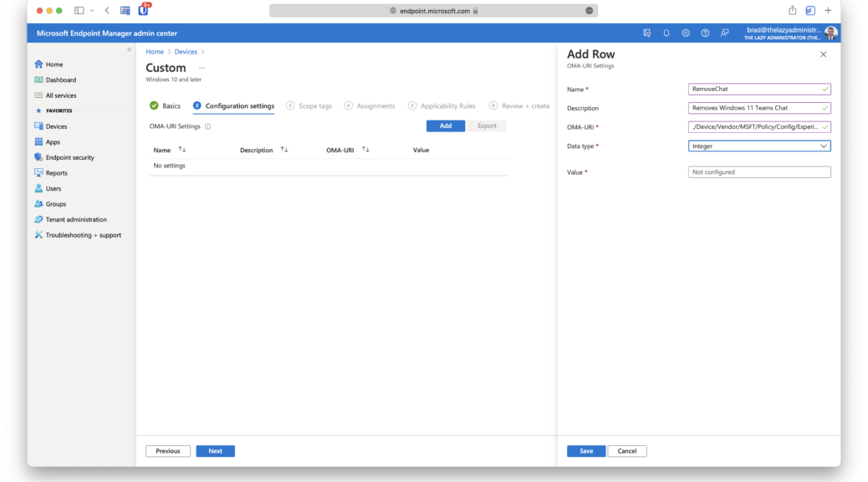Open the Safari sidebar dropdown chevron
Viewport: 868px width, 482px height.
(92, 11)
